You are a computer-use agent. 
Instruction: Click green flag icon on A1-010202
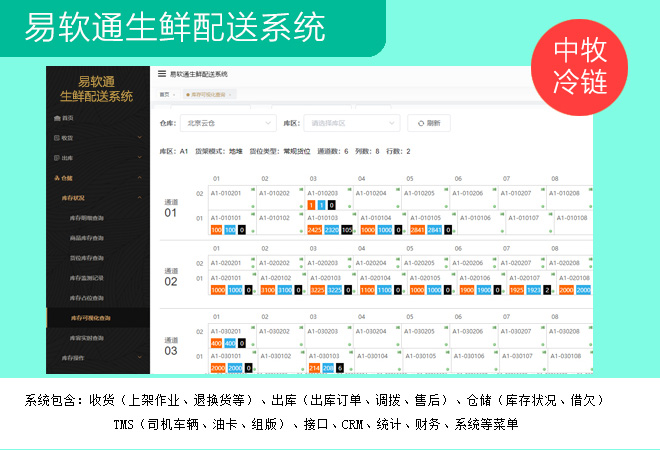coord(301,190)
